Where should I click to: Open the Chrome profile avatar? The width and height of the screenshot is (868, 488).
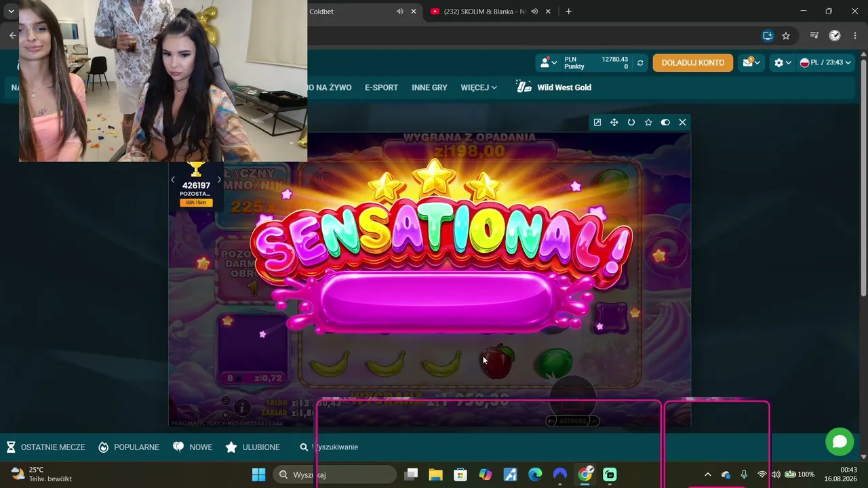tap(835, 36)
